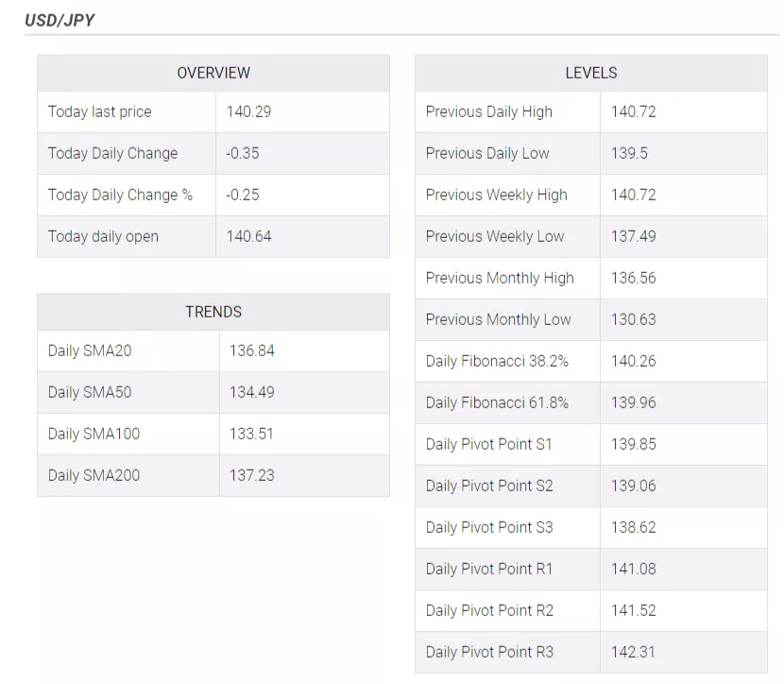Select the TRENDS table header
Image resolution: width=784 pixels, height=684 pixels.
(213, 312)
